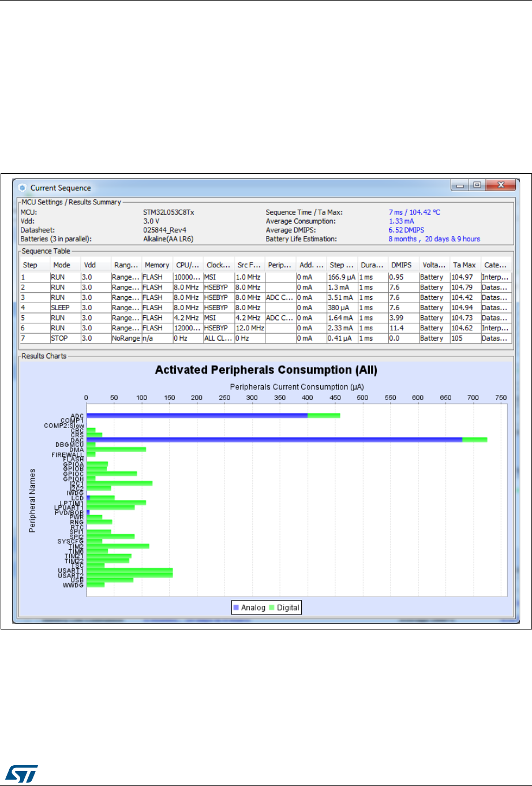
Task: Click the Peripherals Current Consumption axis label
Action: tap(297, 387)
